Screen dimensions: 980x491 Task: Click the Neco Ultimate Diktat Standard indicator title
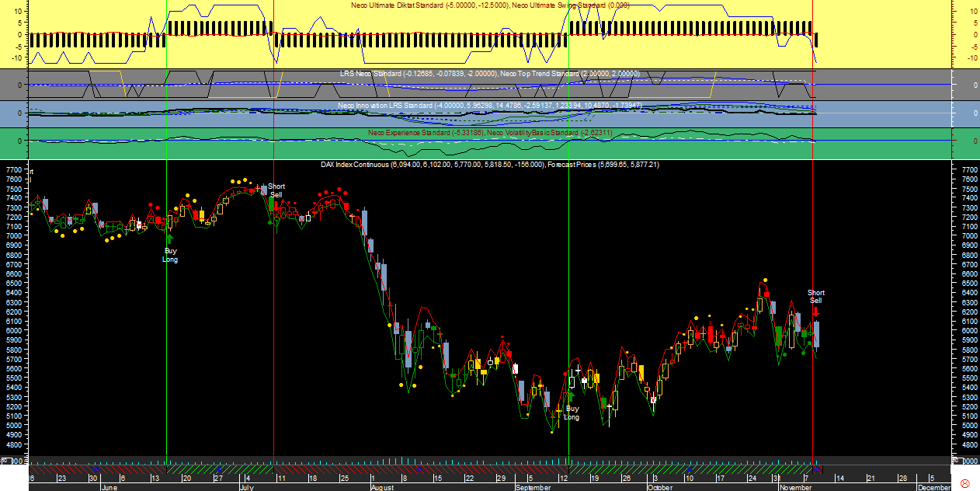491,5
